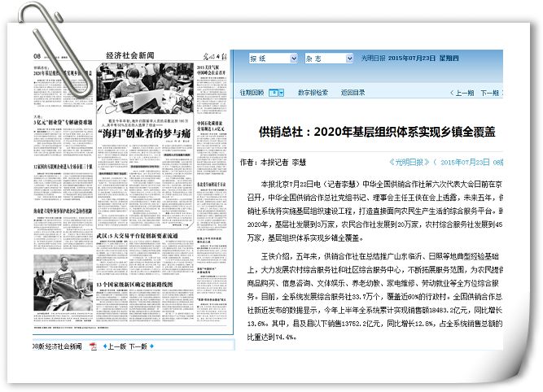543x392 pixels.
Task: Open the 报纸 newspaper dropdown
Action: pyautogui.click(x=274, y=58)
